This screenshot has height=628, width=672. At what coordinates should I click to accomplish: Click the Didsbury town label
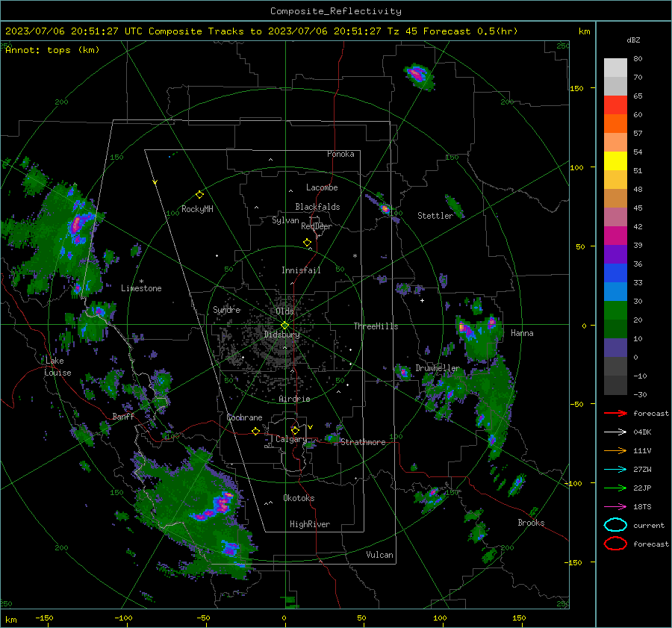click(281, 335)
